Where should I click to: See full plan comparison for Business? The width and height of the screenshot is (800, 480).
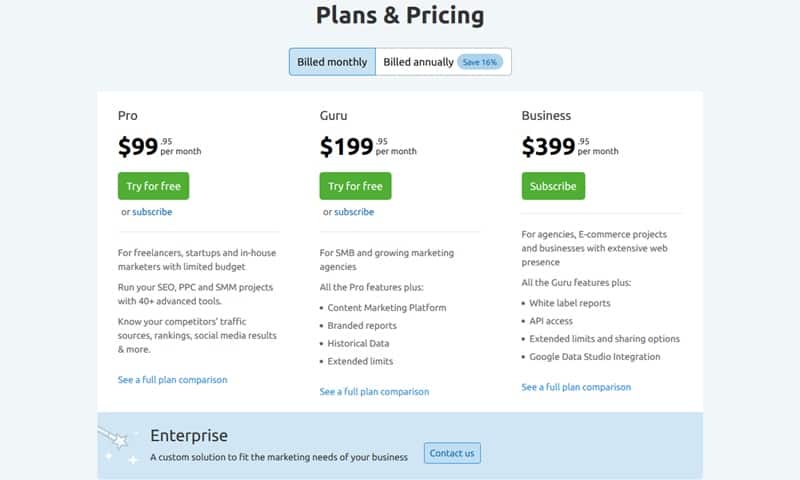(576, 387)
